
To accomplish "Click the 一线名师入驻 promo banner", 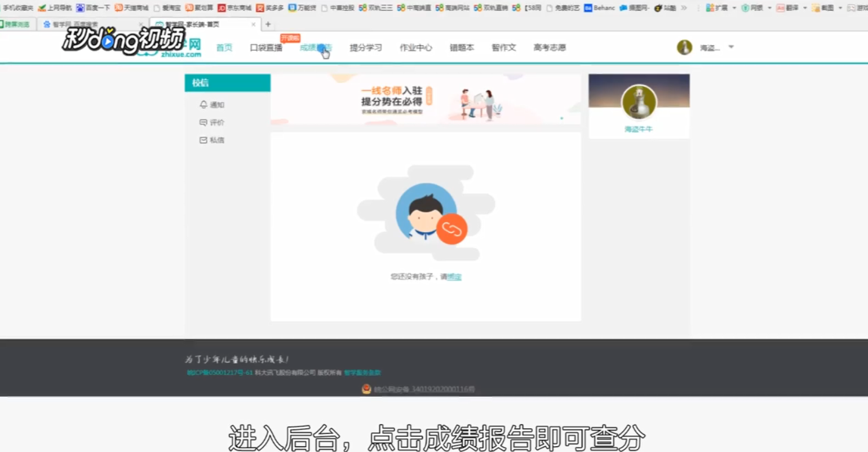I will click(425, 100).
